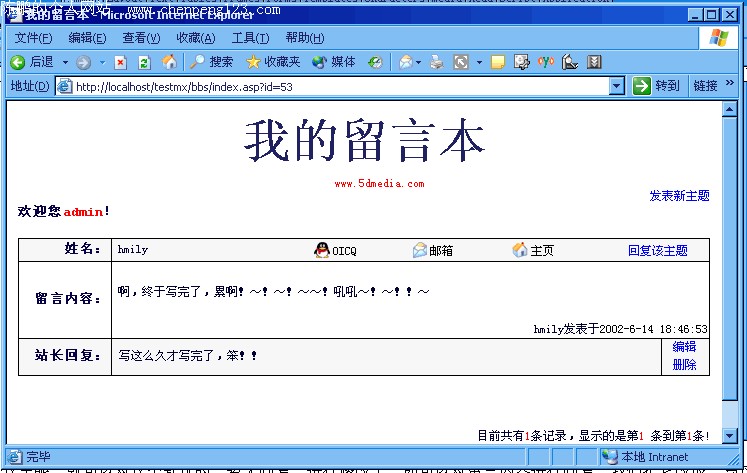Click the vertical scrollbar down arrow

point(730,436)
